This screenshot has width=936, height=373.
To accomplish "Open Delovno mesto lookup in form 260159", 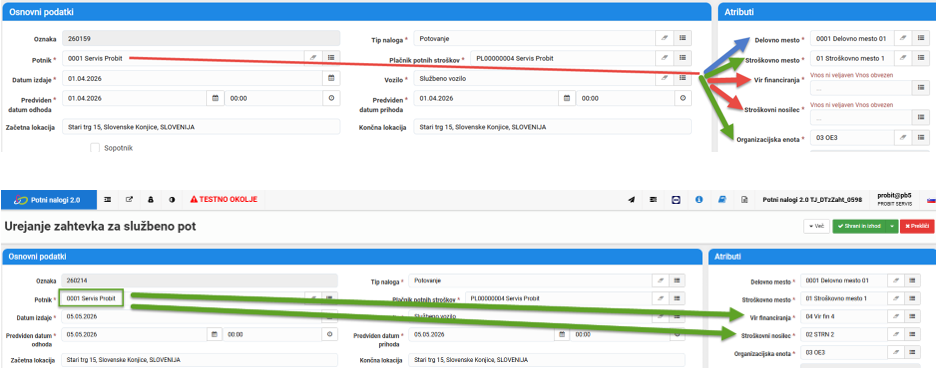I will (921, 39).
